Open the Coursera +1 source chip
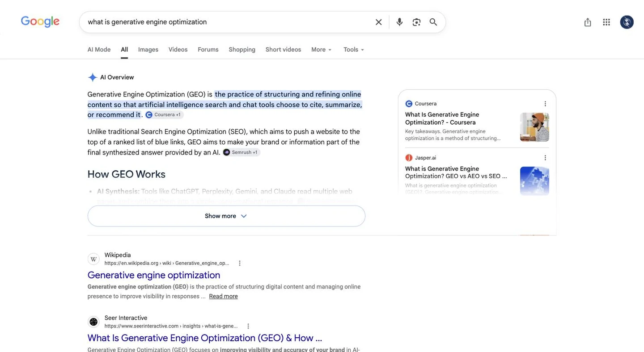 coord(164,115)
